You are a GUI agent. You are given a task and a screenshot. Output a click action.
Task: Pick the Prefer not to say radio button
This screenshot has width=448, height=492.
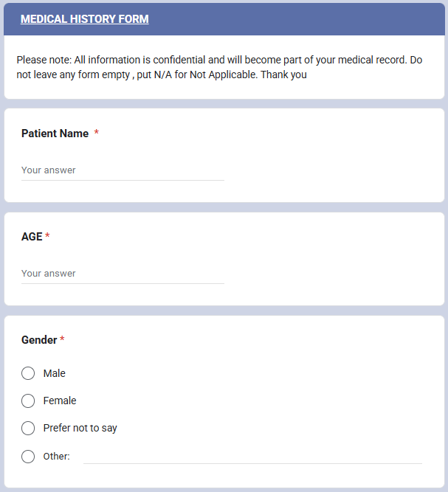[28, 428]
